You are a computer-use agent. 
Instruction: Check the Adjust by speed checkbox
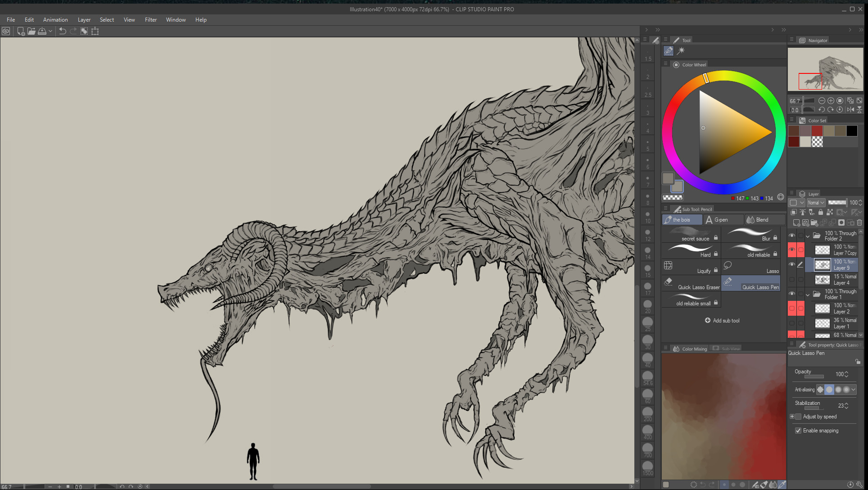(799, 417)
